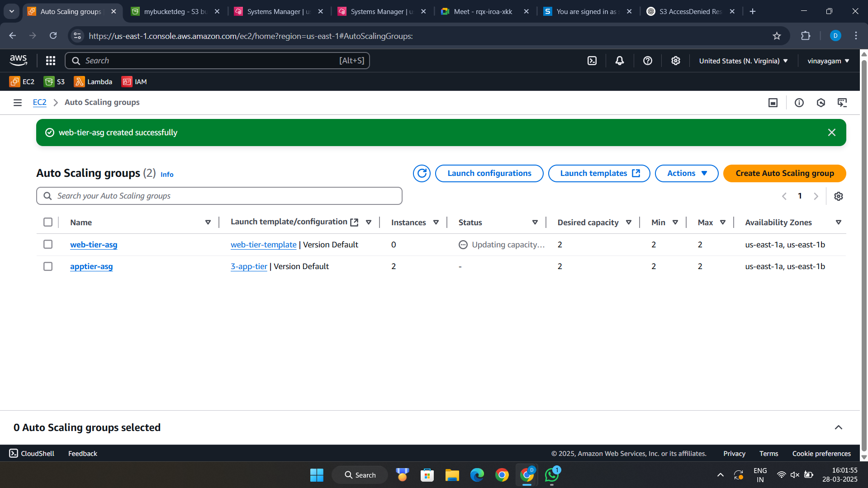
Task: View site information icon in address bar
Action: (78, 36)
